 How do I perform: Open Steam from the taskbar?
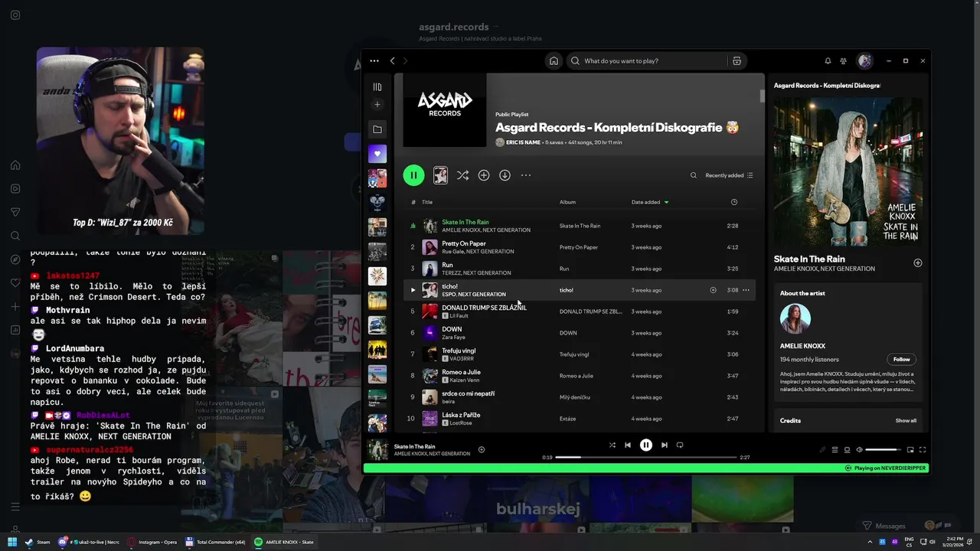point(38,542)
